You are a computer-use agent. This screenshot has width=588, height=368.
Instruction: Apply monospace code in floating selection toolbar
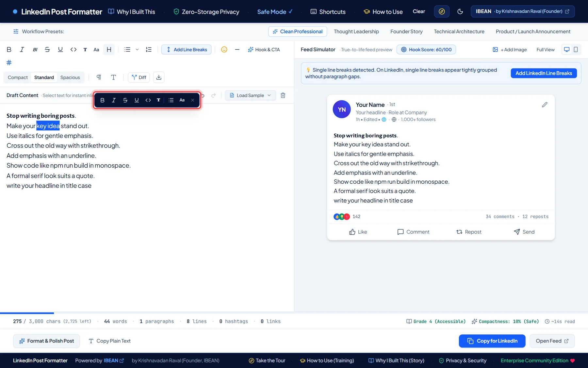[x=148, y=100]
